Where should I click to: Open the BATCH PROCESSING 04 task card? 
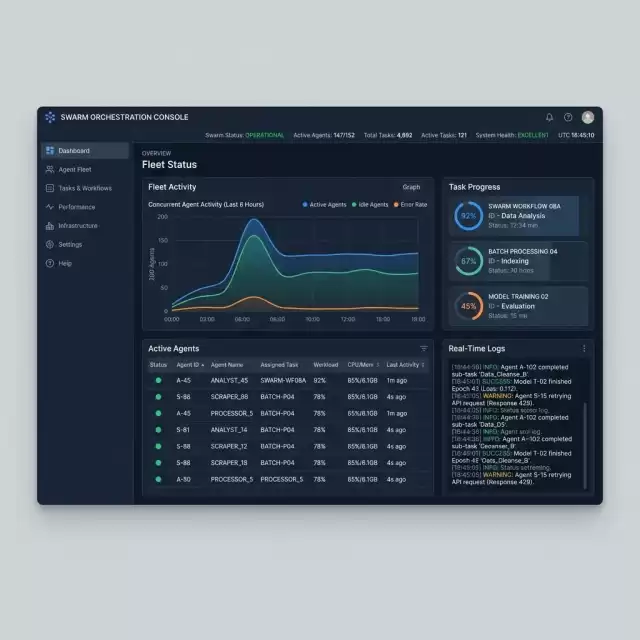(x=519, y=261)
